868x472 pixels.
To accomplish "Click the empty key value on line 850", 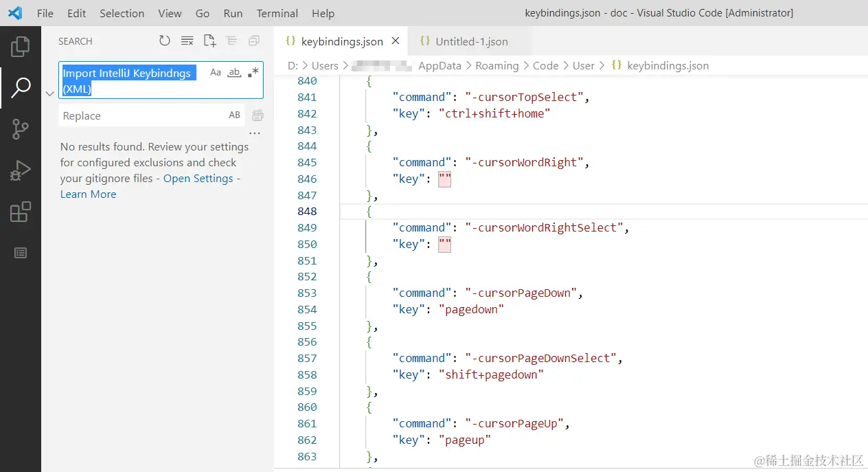I will 444,244.
